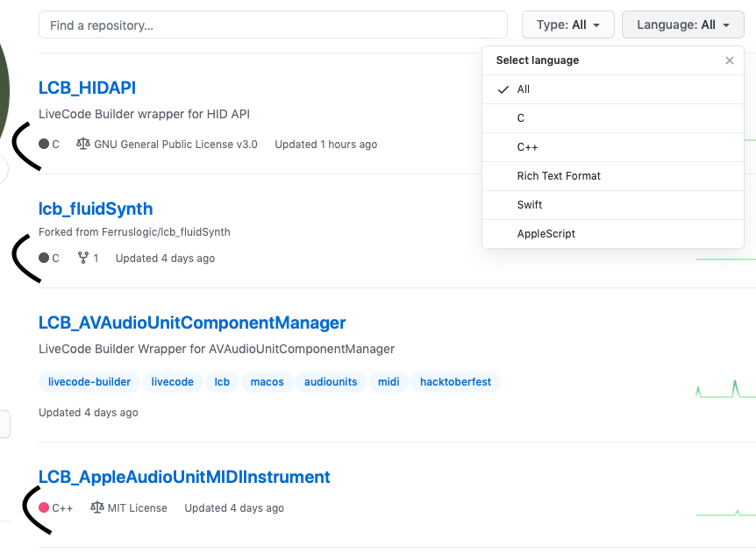Screen dimensions: 756x553
Task: Click the activity graph for LCB_AVAudioUnitComponentManager
Action: 724,389
